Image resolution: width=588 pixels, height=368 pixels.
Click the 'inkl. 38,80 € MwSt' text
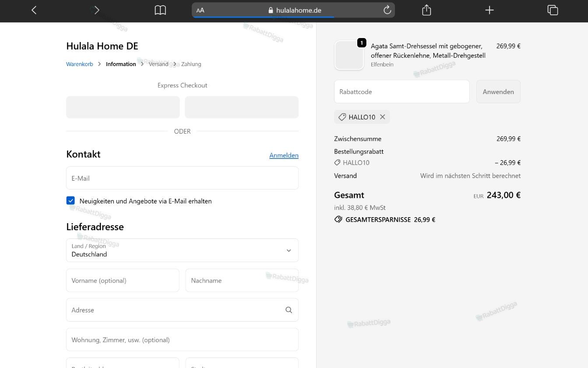tap(360, 207)
